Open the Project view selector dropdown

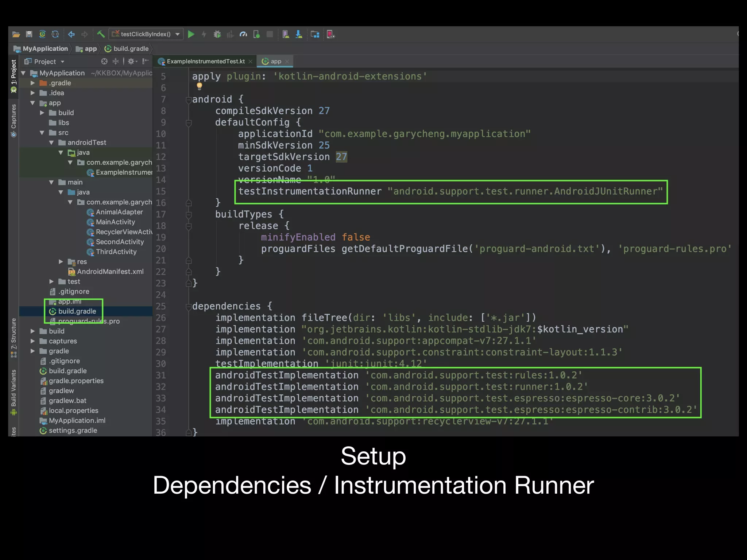click(44, 62)
